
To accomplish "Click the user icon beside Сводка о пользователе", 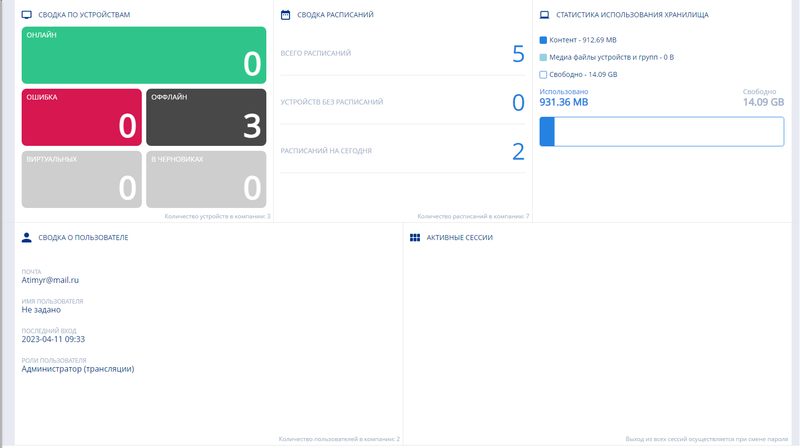I will click(27, 238).
